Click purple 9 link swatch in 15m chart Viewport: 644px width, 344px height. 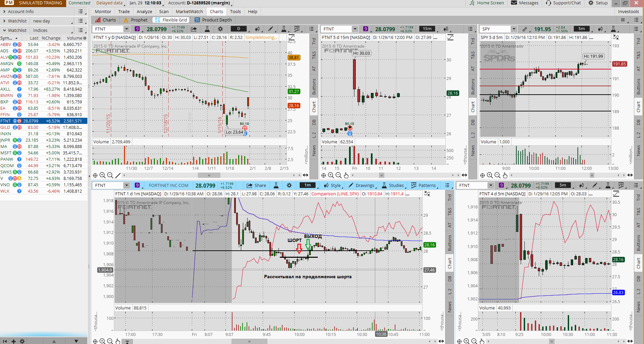[366, 29]
